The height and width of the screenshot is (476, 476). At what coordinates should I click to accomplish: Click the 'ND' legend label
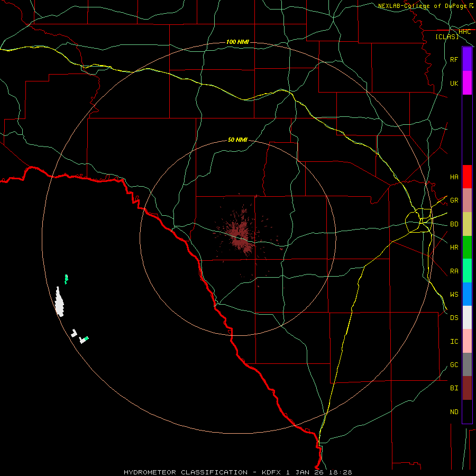454,412
